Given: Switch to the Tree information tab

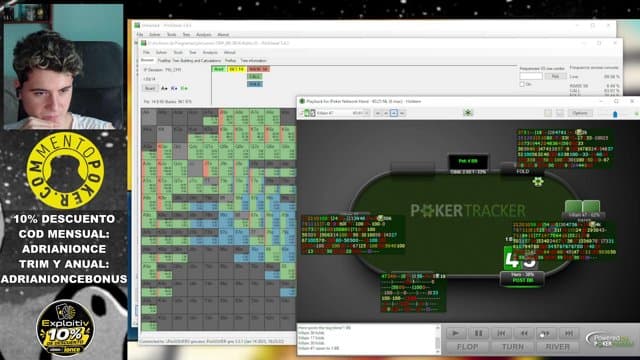Looking at the screenshot, I should pos(253,60).
